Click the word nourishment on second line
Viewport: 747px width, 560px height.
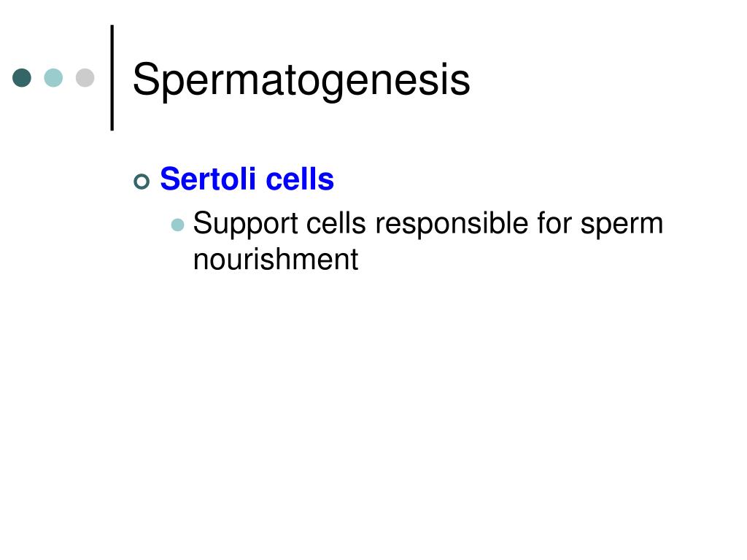[x=275, y=259]
